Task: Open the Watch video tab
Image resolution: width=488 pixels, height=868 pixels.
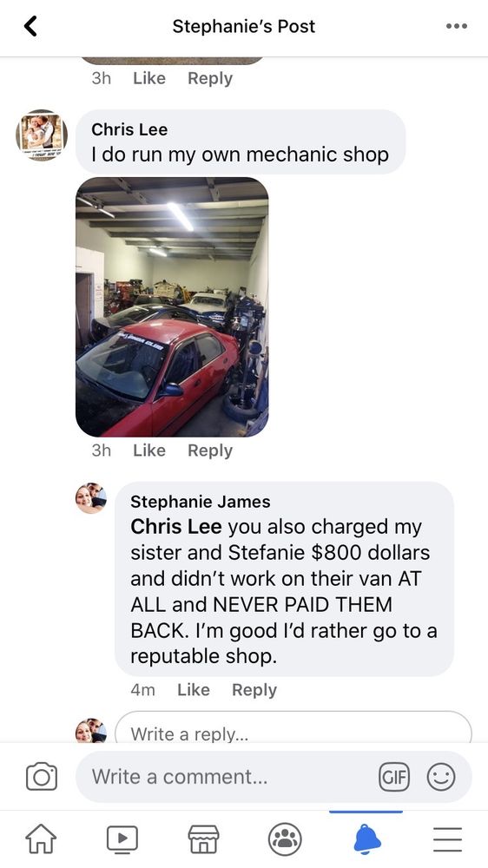Action: pyautogui.click(x=122, y=839)
